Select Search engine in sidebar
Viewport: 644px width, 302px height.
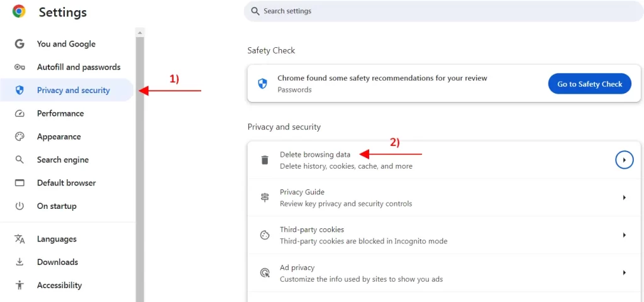click(62, 160)
